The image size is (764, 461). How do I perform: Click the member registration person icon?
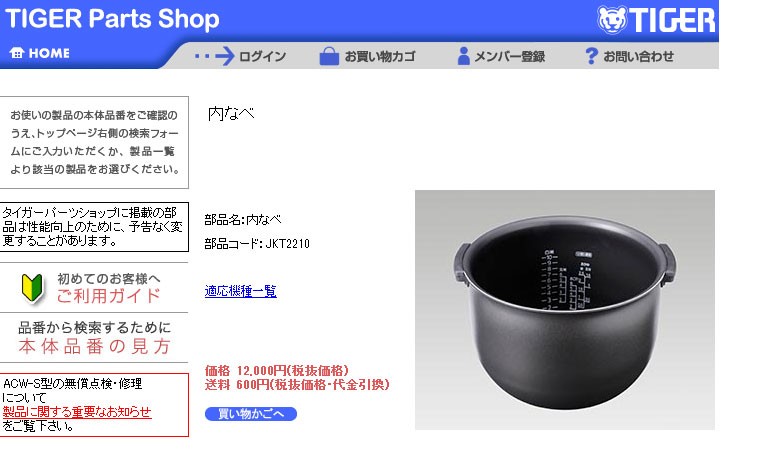coord(463,56)
